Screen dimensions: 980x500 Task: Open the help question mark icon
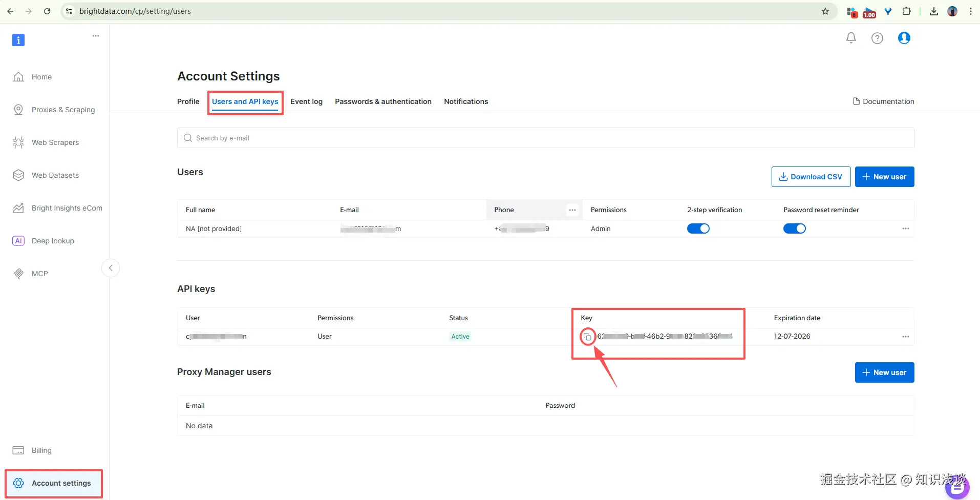coord(877,38)
